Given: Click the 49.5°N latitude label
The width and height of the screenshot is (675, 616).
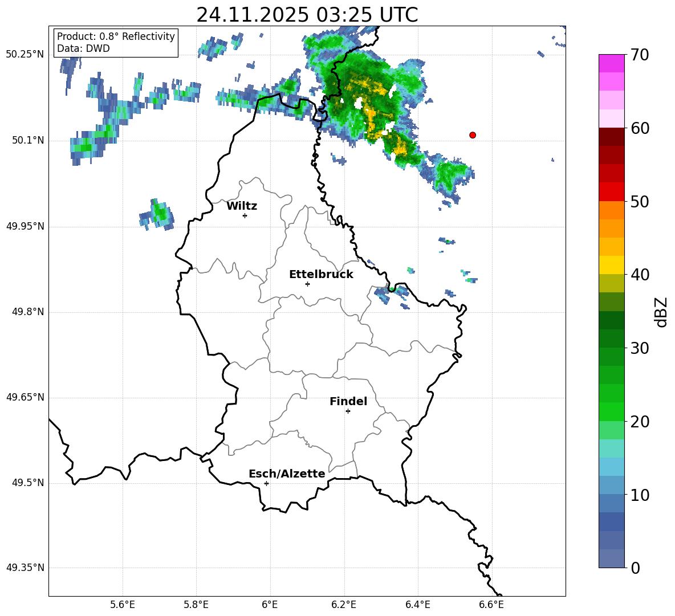Looking at the screenshot, I should coord(28,483).
